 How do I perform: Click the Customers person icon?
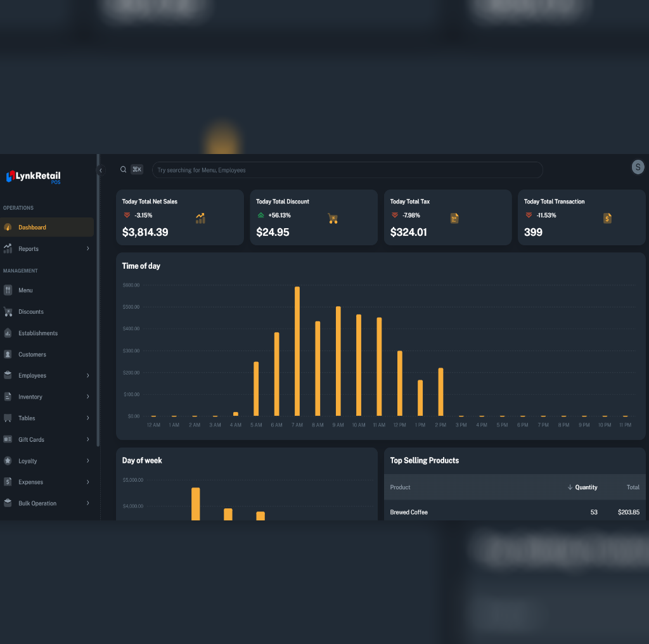pyautogui.click(x=8, y=354)
